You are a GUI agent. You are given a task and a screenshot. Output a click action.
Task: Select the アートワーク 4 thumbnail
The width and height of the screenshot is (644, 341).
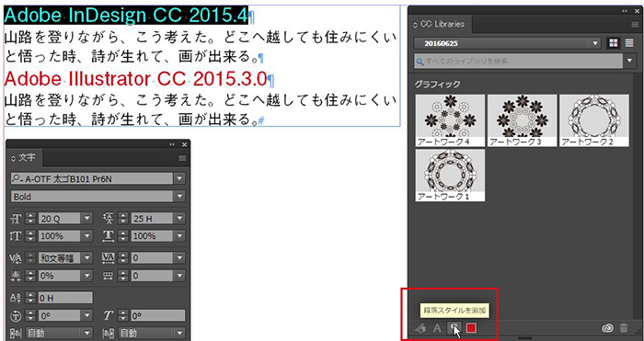(x=450, y=120)
